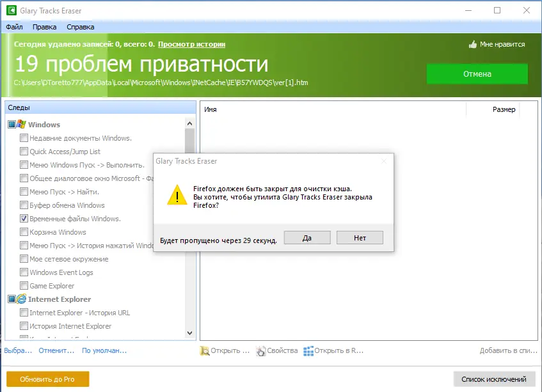Enable Меню Пуск -> Найти checkbox
542x392 pixels.
(x=24, y=192)
